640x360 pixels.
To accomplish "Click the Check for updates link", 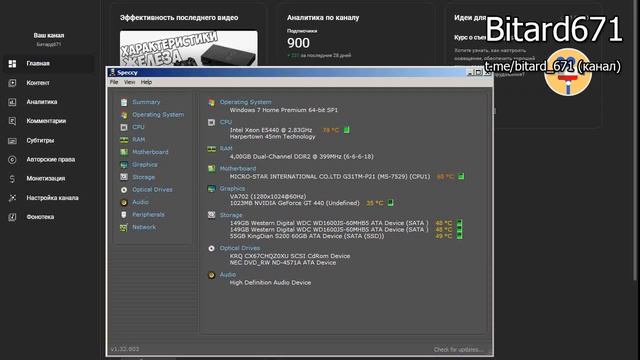I will tap(458, 349).
